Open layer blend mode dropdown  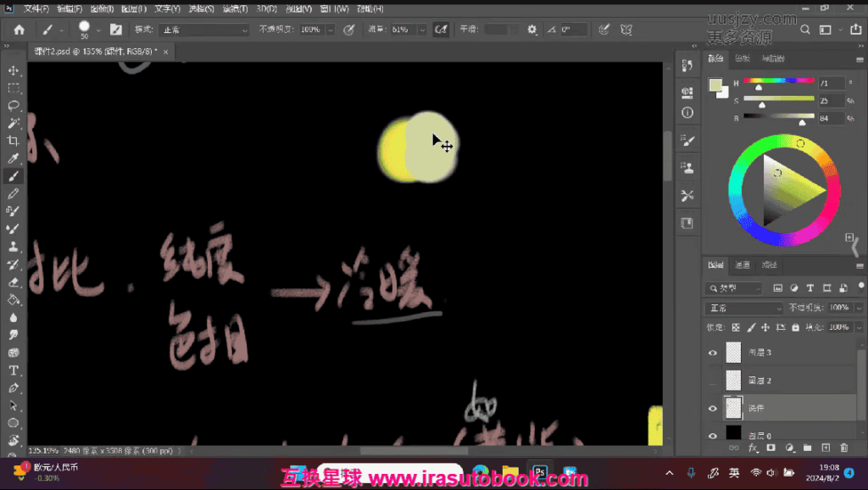click(x=744, y=308)
